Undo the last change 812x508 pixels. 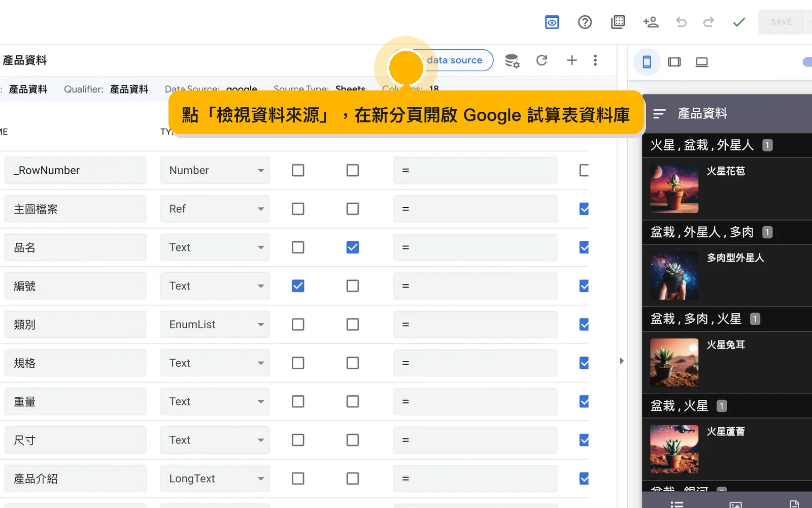[x=681, y=22]
